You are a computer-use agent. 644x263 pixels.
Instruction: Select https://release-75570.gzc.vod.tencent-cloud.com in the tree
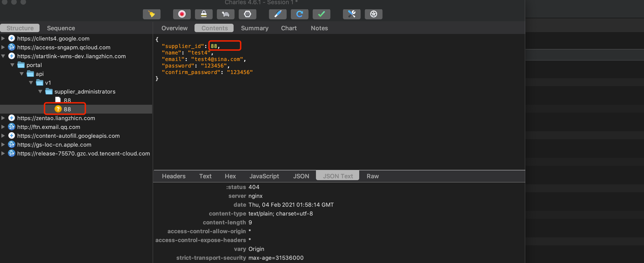pyautogui.click(x=84, y=154)
